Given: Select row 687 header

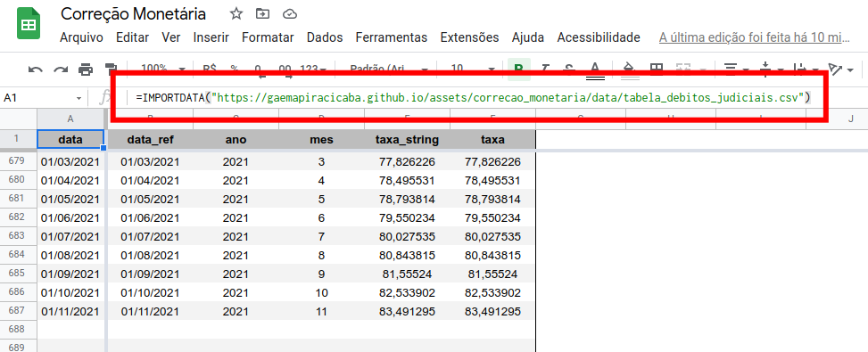Looking at the screenshot, I should click(18, 311).
